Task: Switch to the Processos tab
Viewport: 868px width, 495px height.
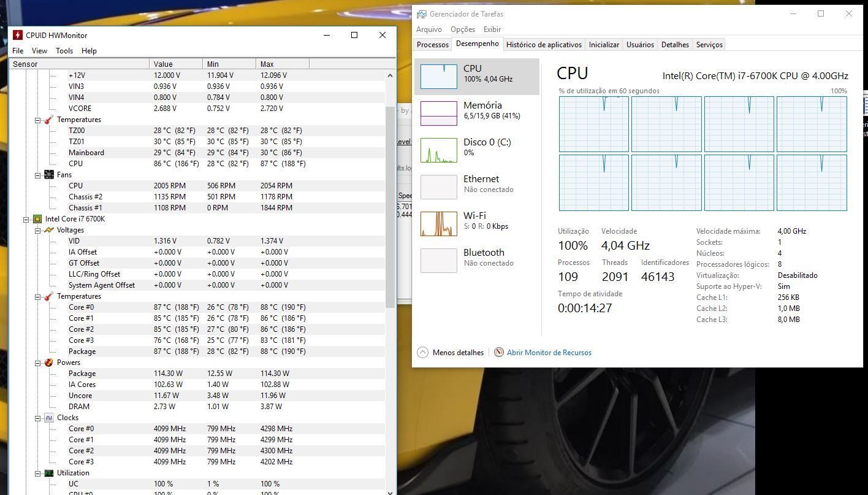Action: pyautogui.click(x=433, y=45)
